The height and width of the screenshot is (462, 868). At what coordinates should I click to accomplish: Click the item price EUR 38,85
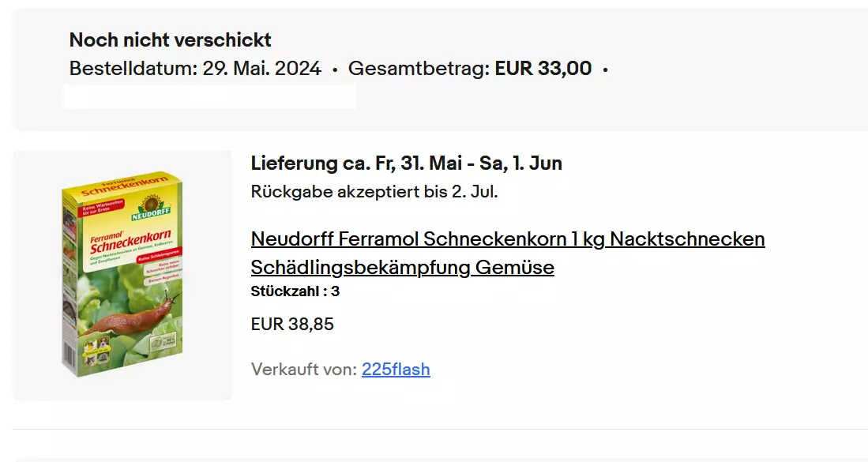(292, 324)
